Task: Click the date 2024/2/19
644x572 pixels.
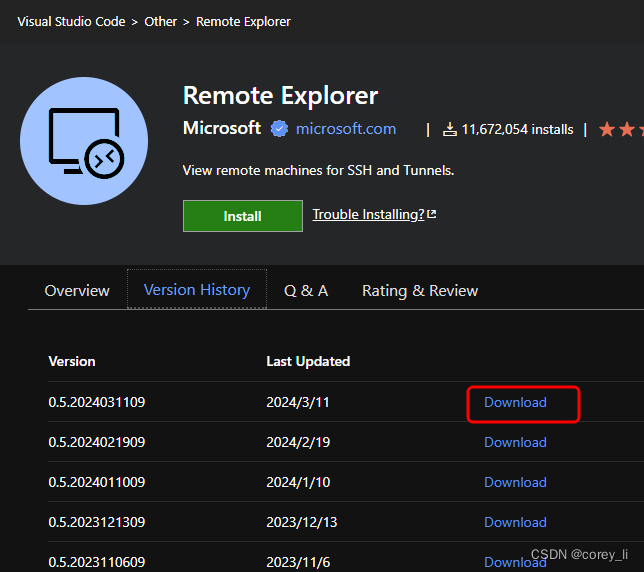Action: (x=298, y=442)
